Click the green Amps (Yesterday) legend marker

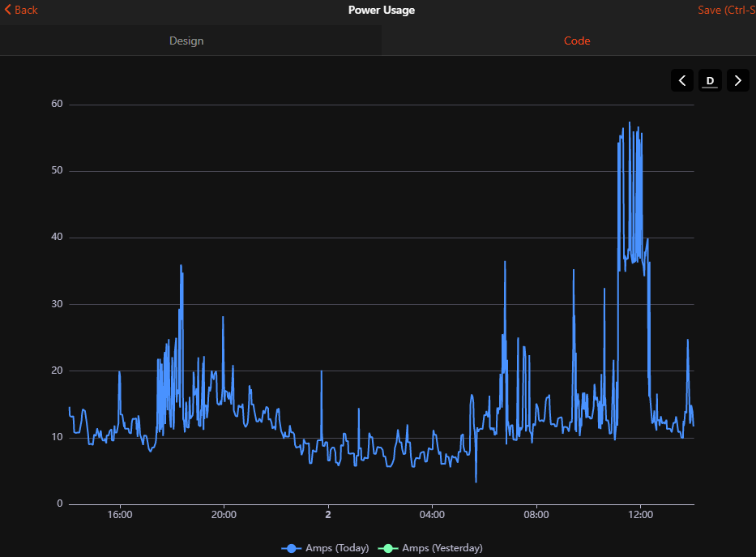(387, 548)
